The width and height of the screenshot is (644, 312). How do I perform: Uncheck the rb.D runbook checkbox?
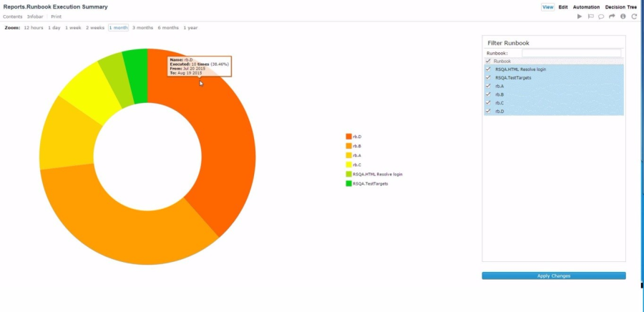pos(488,111)
